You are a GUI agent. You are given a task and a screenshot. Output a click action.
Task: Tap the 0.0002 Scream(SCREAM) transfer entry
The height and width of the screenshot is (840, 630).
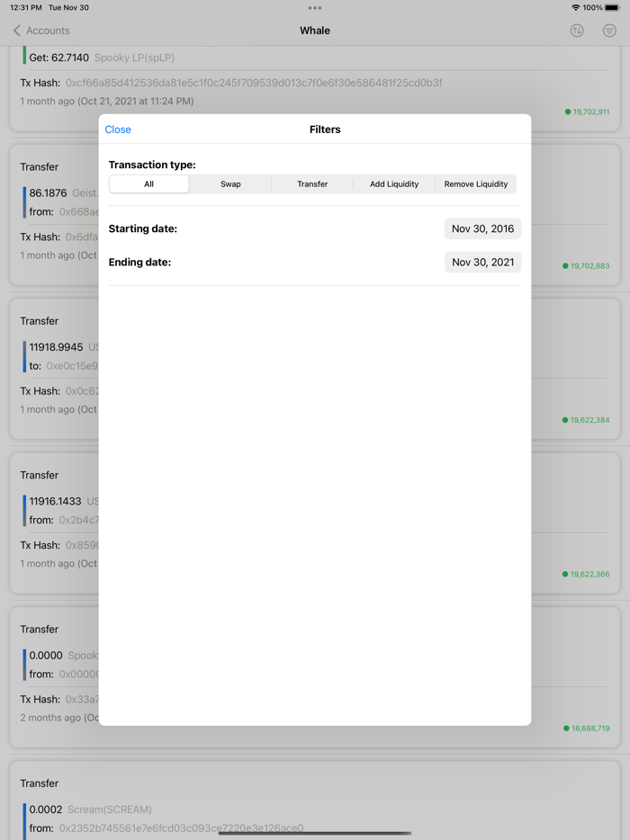(91, 809)
